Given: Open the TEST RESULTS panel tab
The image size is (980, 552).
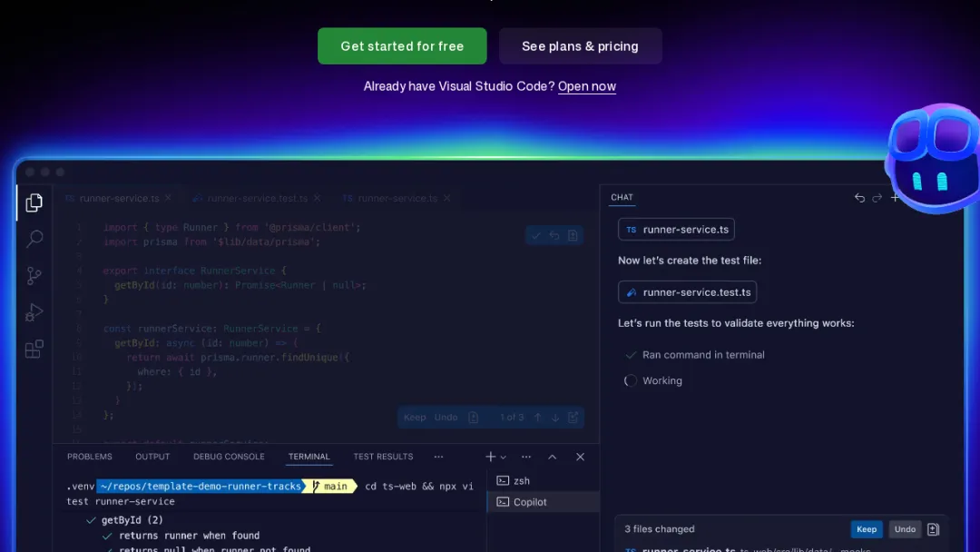Looking at the screenshot, I should pos(383,457).
